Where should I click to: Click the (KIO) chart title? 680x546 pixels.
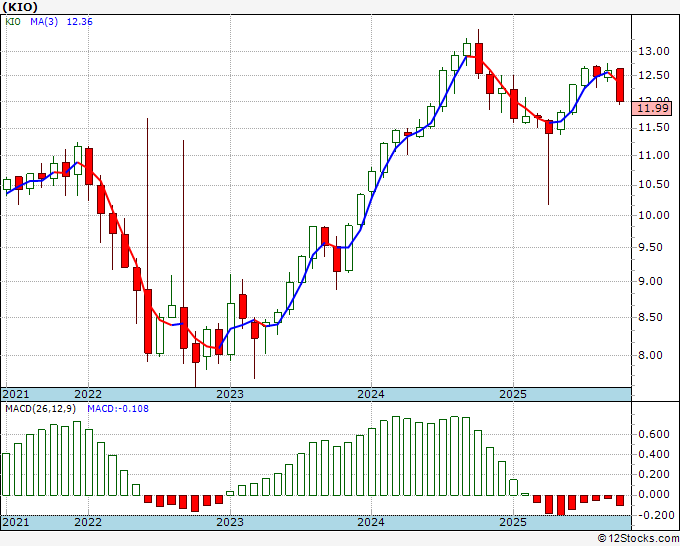click(x=20, y=7)
